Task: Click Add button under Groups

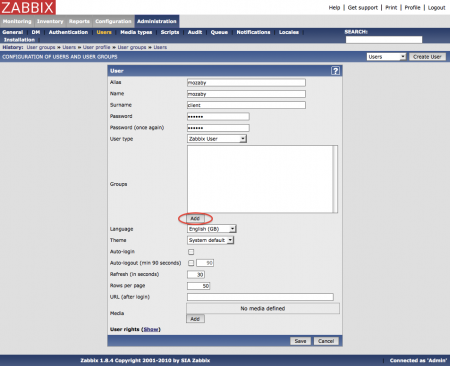Action: pyautogui.click(x=195, y=218)
